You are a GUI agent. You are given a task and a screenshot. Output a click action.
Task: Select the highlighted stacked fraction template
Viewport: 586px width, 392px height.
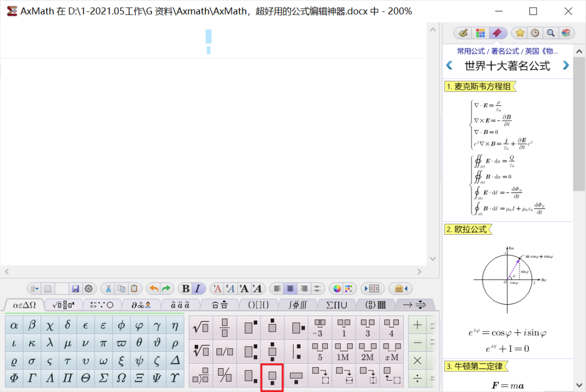point(272,377)
